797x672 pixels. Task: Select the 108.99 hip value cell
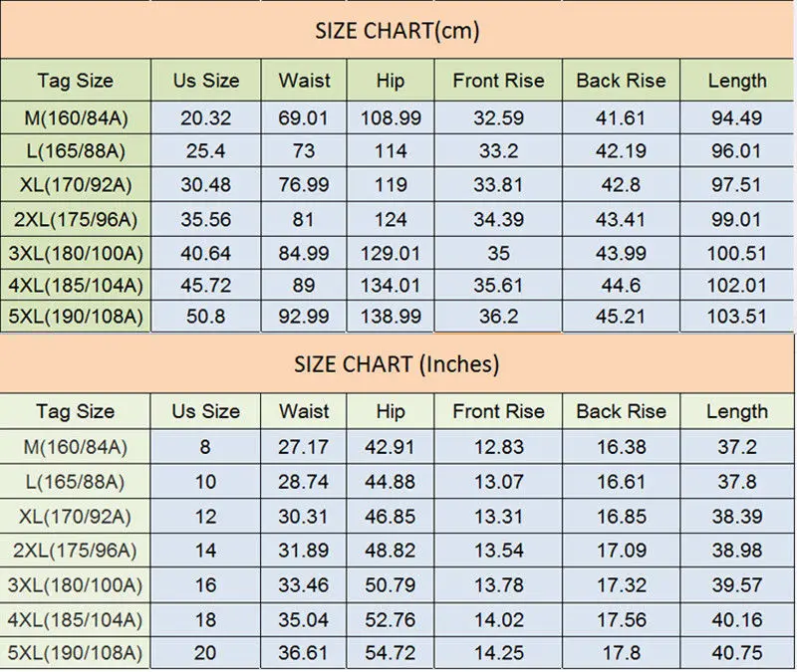tap(391, 117)
